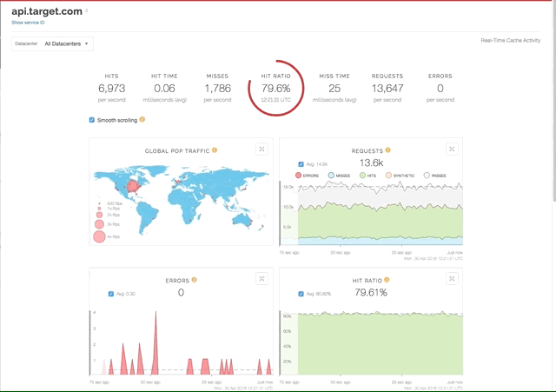
Task: Click the North America traffic bubble on map
Action: click(x=133, y=184)
